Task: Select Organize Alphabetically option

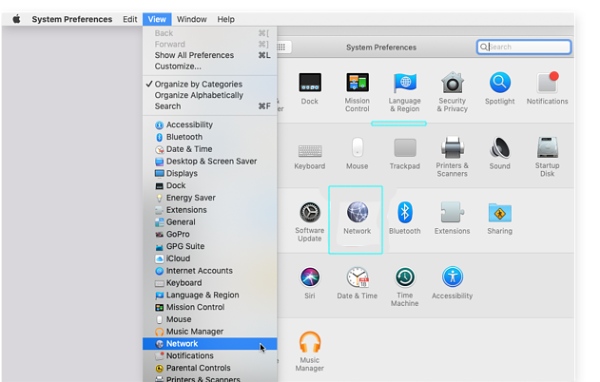Action: [x=210, y=95]
